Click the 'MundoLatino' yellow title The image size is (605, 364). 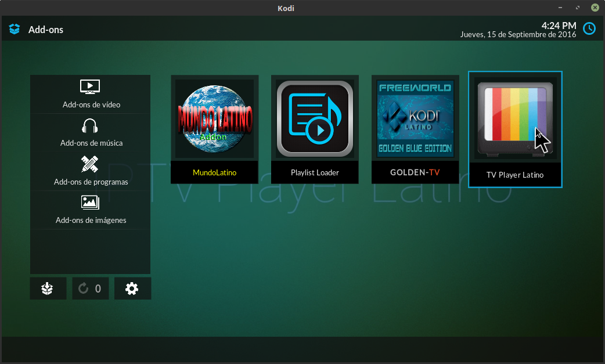[214, 173]
